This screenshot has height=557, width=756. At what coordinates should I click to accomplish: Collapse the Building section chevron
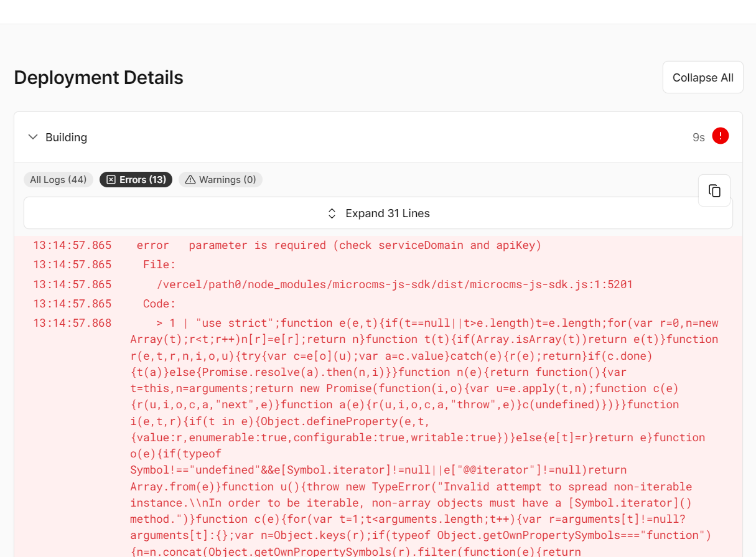pyautogui.click(x=33, y=137)
